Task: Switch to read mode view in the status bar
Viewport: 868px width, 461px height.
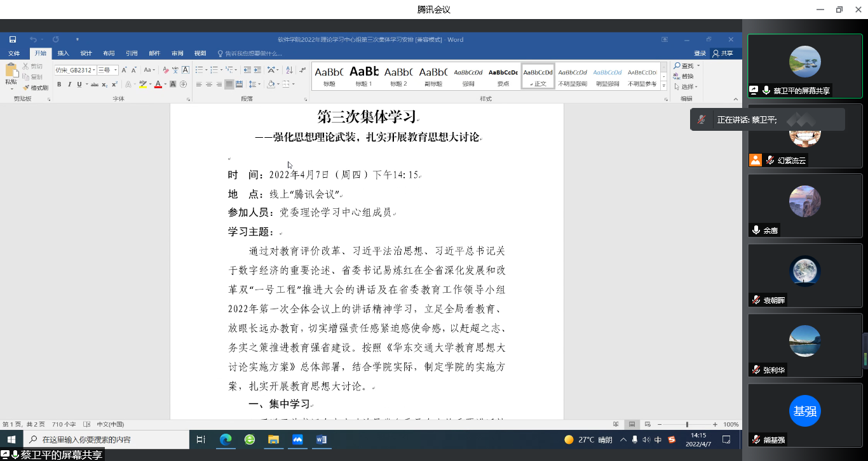Action: 616,424
